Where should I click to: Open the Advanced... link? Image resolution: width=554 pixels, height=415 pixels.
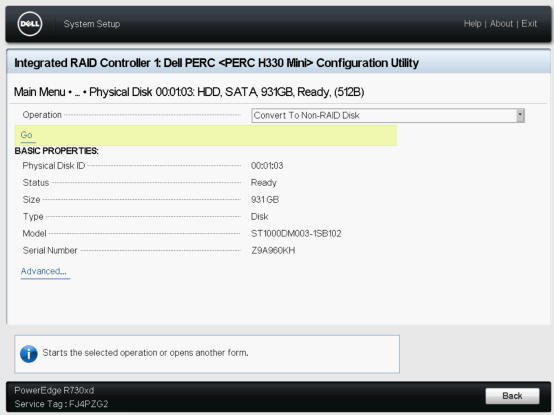pyautogui.click(x=43, y=271)
